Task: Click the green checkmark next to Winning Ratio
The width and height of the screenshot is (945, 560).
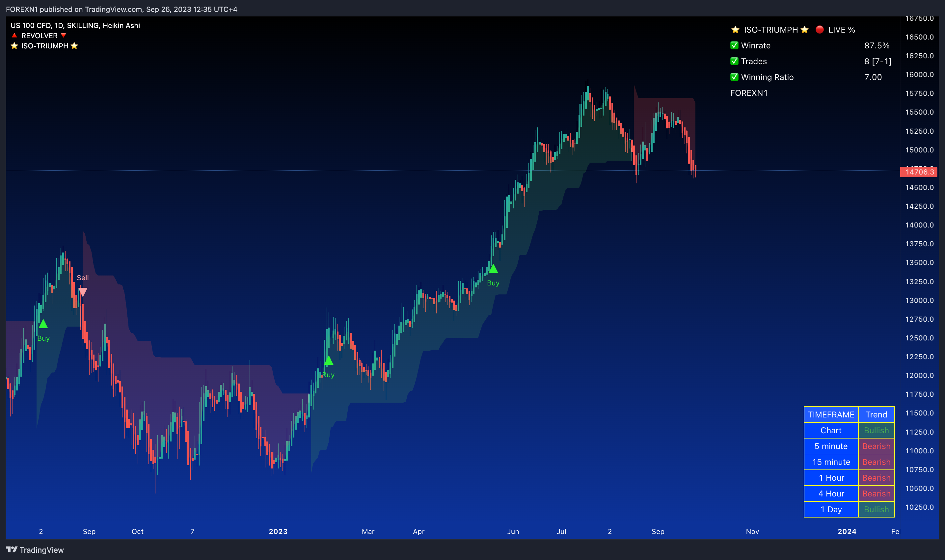Action: coord(734,77)
